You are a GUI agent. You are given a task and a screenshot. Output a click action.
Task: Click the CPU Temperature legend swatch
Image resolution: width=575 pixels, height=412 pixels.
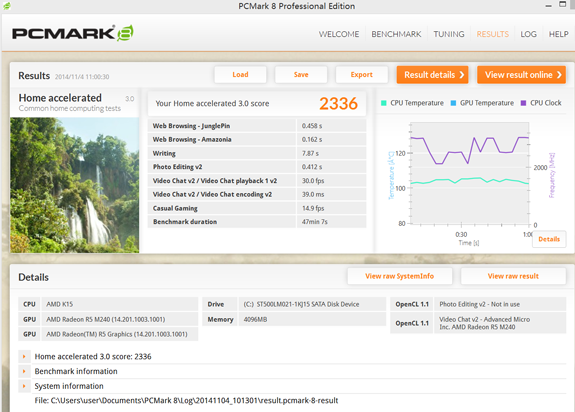tap(384, 103)
